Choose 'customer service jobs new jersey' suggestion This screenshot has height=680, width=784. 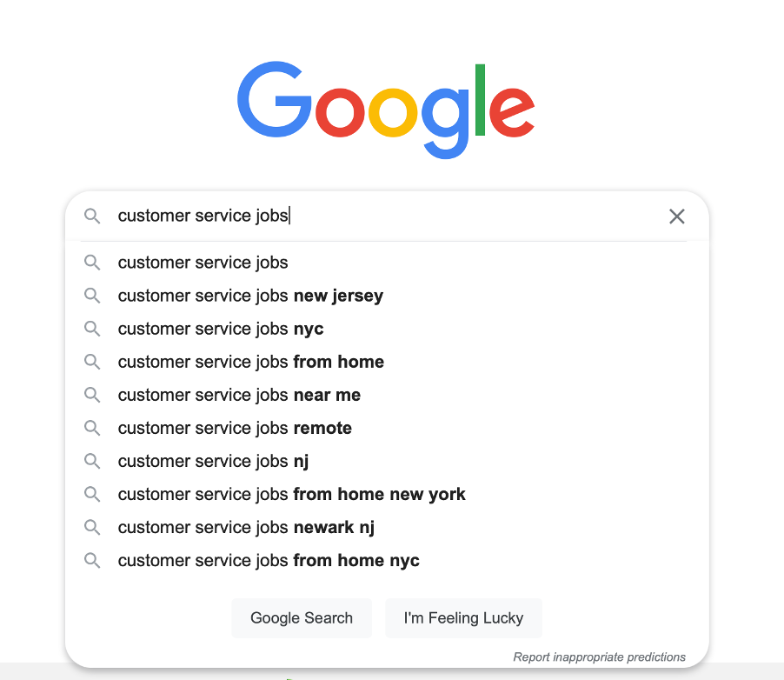click(250, 296)
